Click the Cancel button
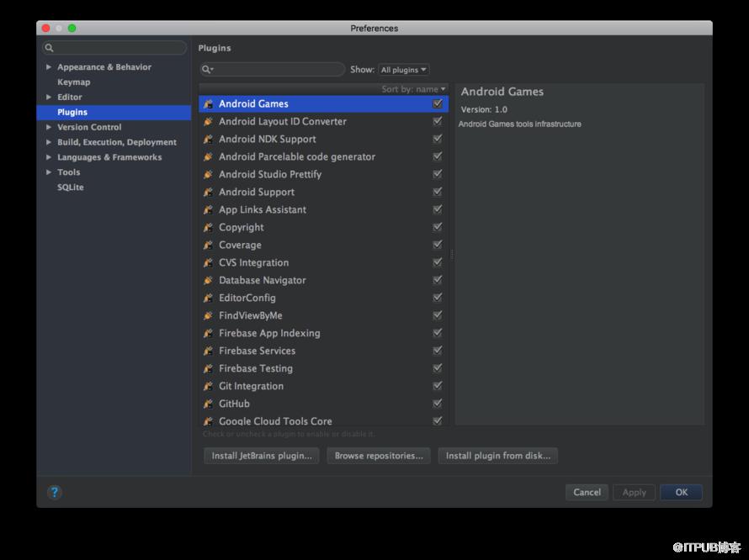This screenshot has height=560, width=749. point(587,492)
